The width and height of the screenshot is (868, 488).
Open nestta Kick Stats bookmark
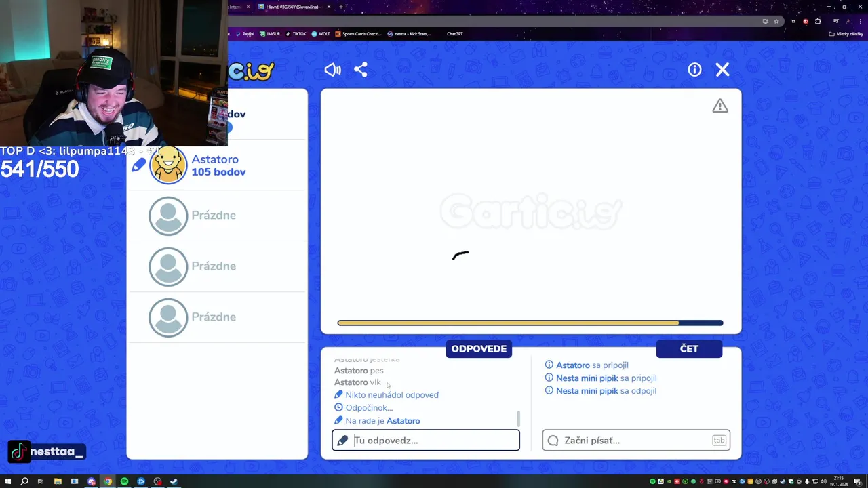coord(409,34)
